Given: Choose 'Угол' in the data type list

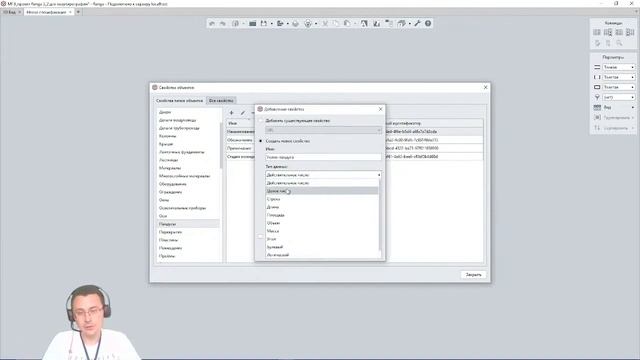Looking at the screenshot, I should click(x=322, y=239).
